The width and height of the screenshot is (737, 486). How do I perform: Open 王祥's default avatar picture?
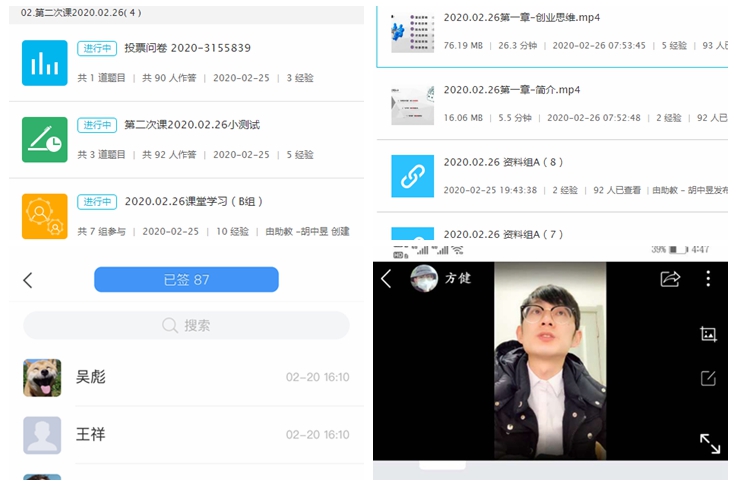42,435
